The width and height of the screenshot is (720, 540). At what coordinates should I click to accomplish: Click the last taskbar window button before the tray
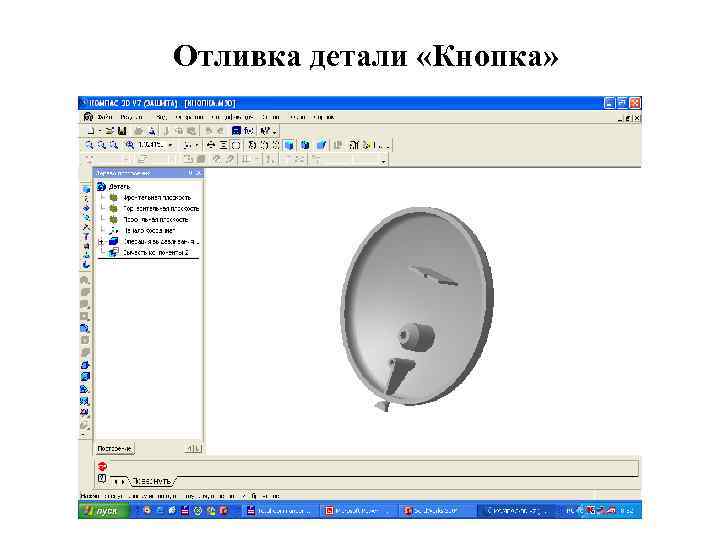(517, 510)
